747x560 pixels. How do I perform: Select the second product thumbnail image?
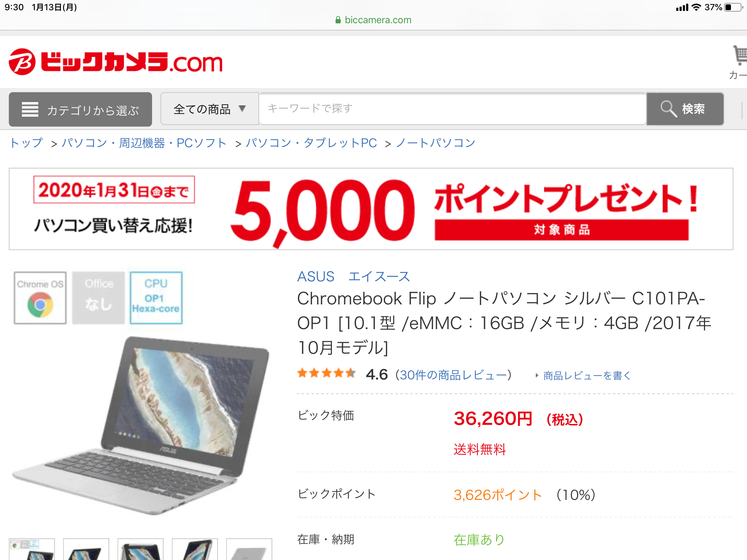click(86, 549)
